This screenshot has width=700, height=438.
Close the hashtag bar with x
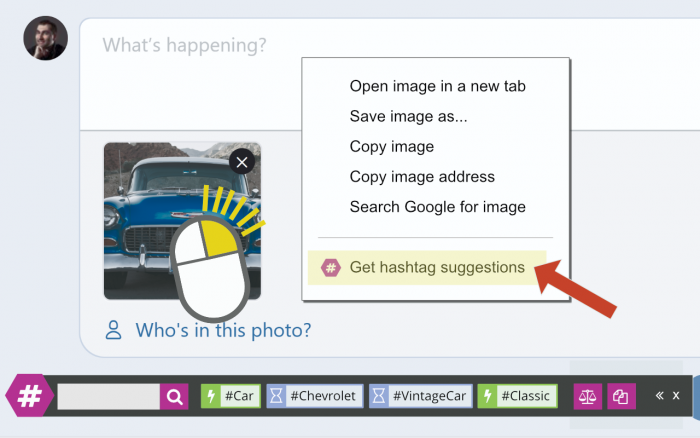click(676, 396)
